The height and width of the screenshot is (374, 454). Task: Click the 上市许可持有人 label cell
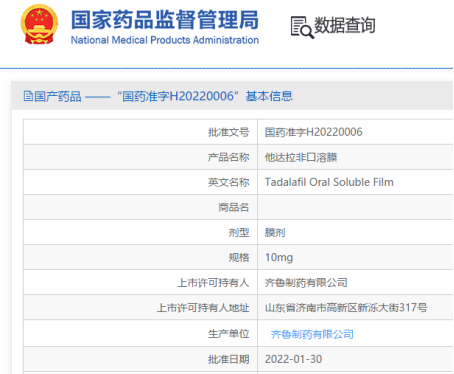140,282
